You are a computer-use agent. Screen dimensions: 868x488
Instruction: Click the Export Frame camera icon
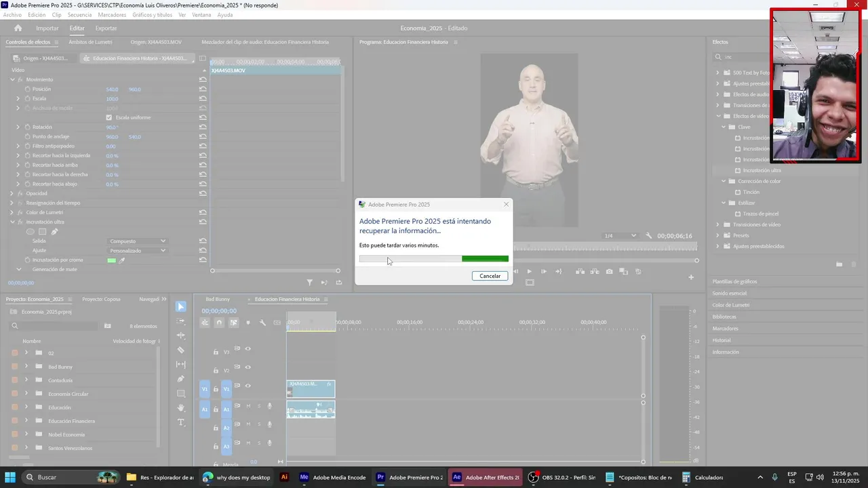[609, 271]
